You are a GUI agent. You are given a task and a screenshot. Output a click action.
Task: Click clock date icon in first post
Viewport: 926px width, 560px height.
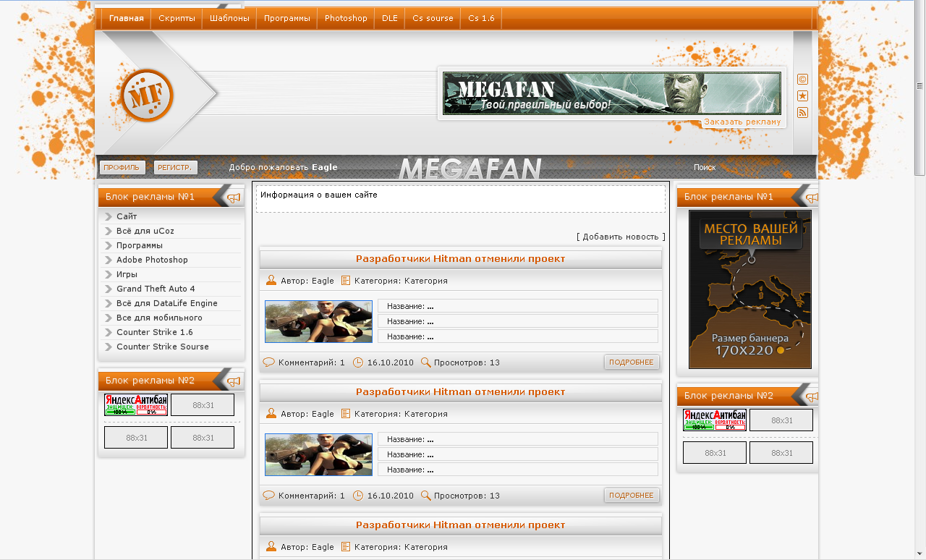point(358,362)
